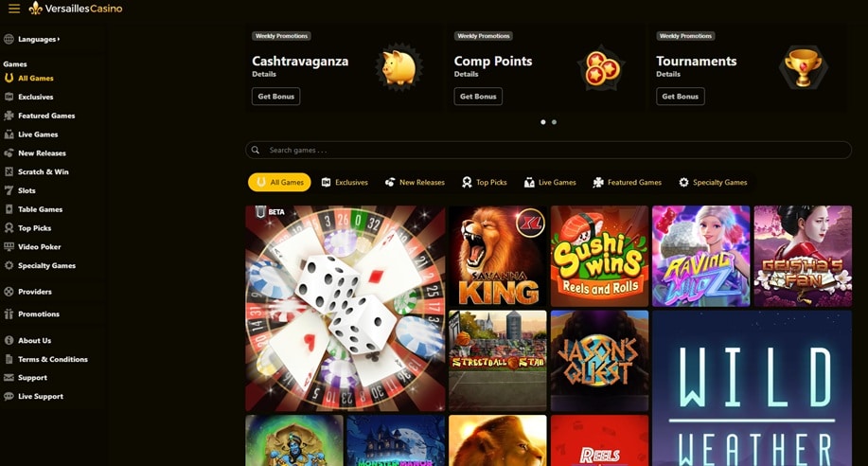Click the Slots icon in the sidebar
Viewport: 868px width, 466px height.
pyautogui.click(x=9, y=190)
